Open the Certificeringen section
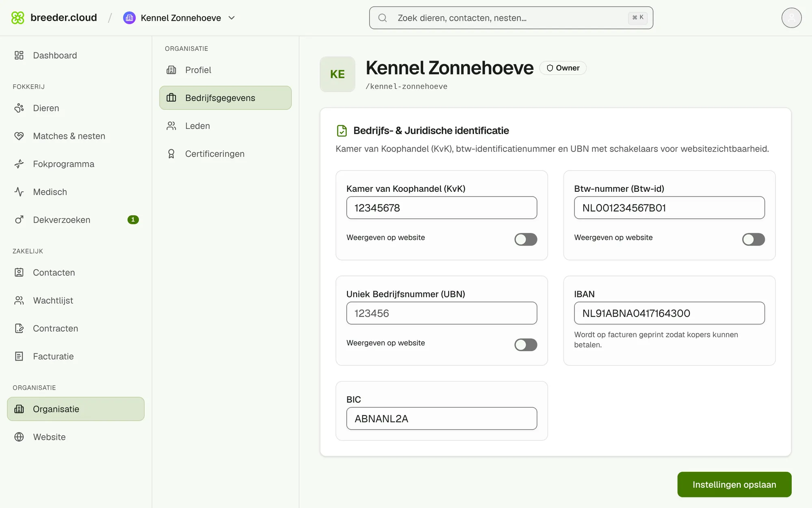The width and height of the screenshot is (812, 508). coord(225,154)
